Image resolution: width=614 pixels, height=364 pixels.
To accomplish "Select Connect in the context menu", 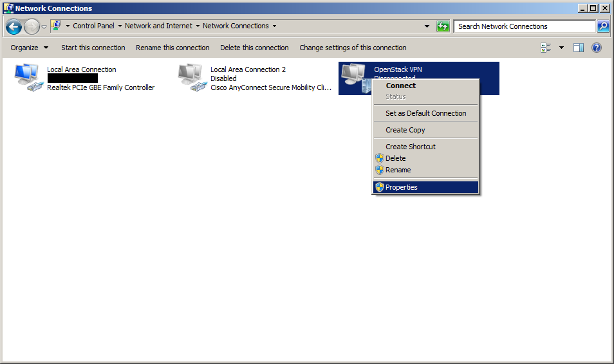I will pyautogui.click(x=400, y=86).
